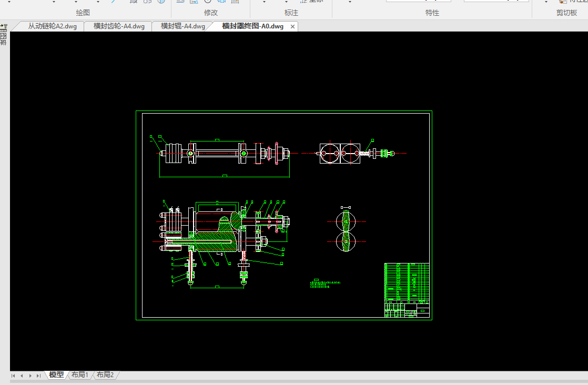
Task: Expand the 标注 ribbon panel title
Action: 291,13
